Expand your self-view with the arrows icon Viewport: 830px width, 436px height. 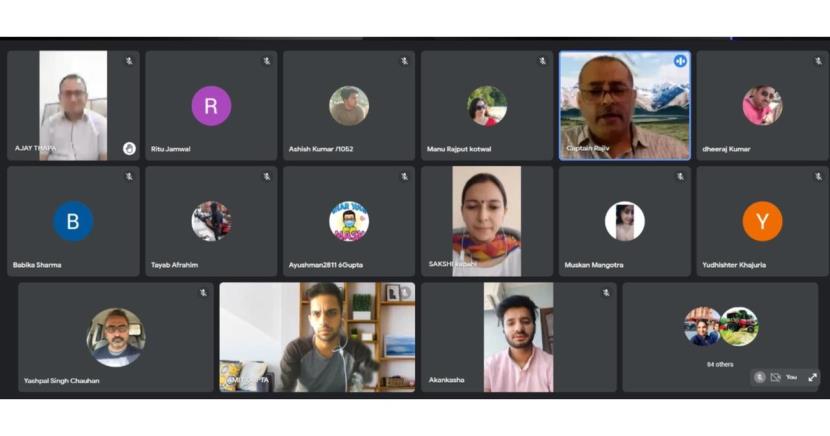pos(813,377)
